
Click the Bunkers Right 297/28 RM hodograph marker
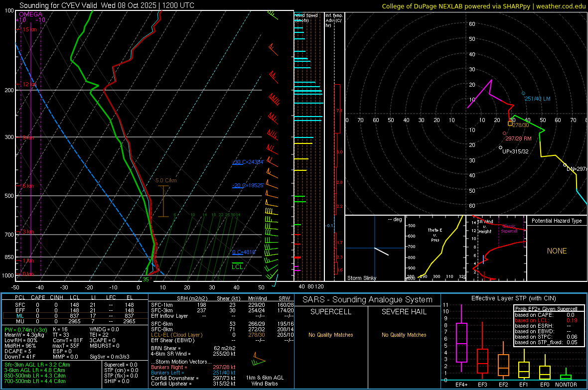tap(504, 133)
